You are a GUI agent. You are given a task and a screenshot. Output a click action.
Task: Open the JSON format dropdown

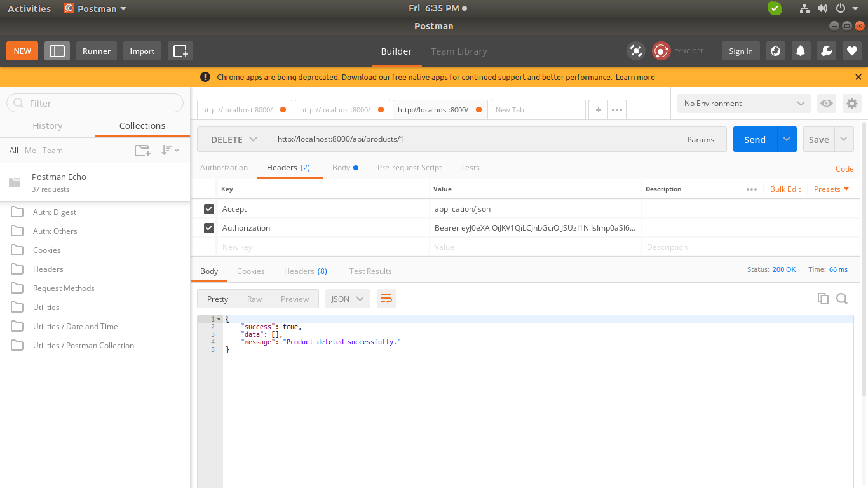[348, 299]
